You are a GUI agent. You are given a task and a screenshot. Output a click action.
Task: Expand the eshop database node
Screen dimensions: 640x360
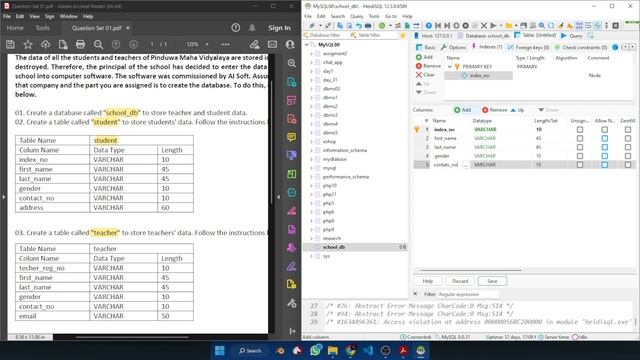coord(311,142)
